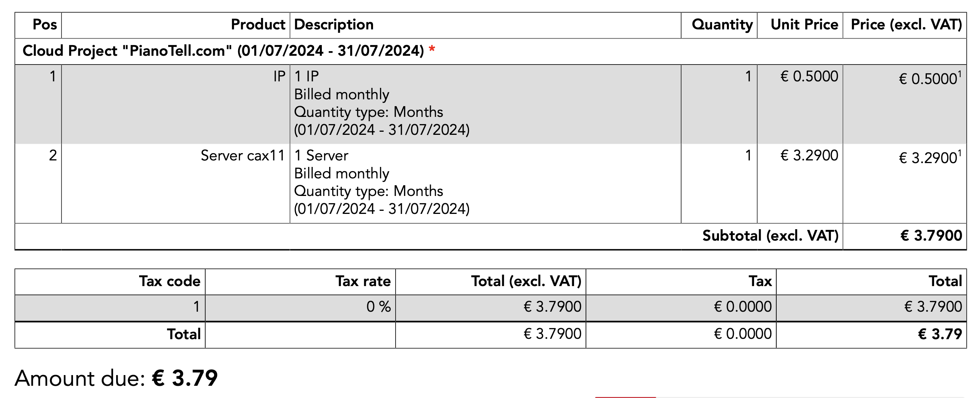
Task: Select the "Server cax11" product cell
Action: click(243, 156)
